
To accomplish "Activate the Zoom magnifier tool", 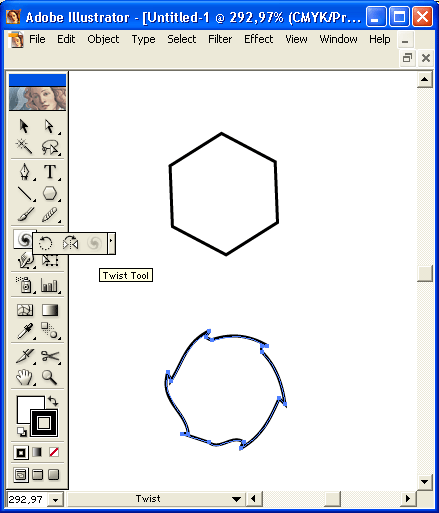I will coord(49,377).
